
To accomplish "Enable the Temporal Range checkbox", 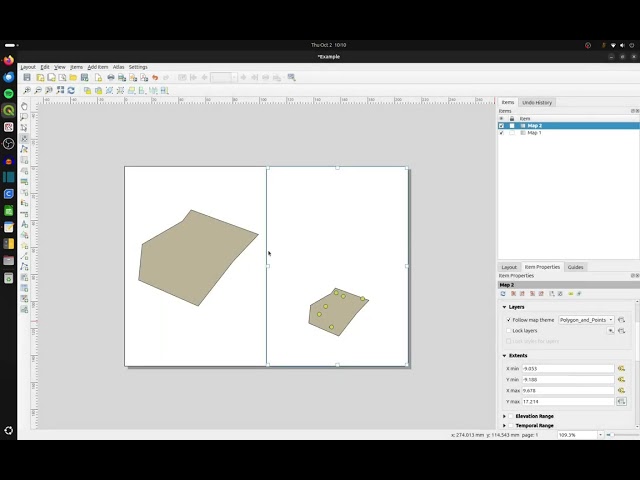I will point(511,426).
